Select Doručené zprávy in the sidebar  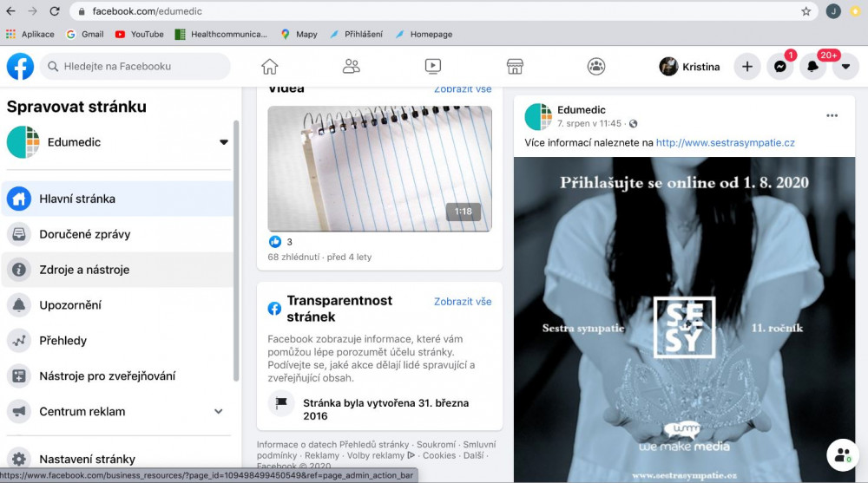85,234
